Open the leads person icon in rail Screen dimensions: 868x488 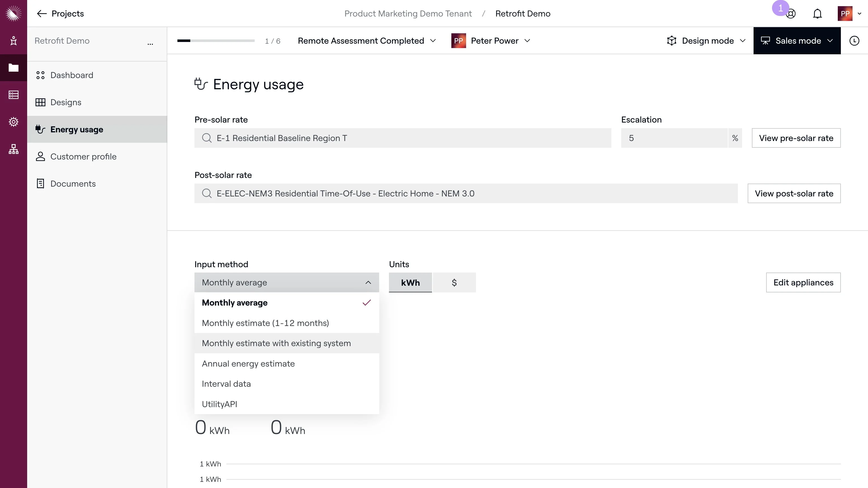pyautogui.click(x=13, y=41)
